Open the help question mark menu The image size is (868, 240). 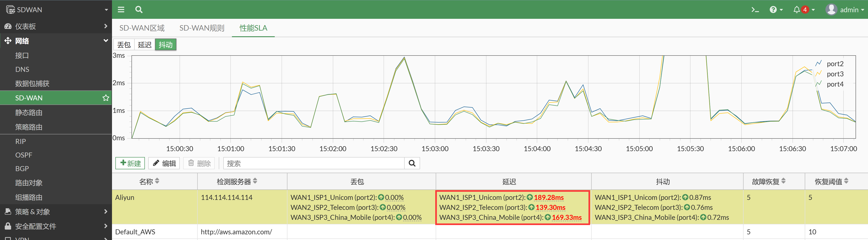click(776, 10)
